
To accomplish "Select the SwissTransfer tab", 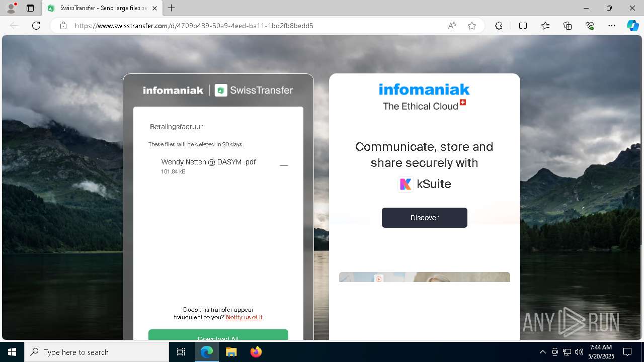I will coord(103,8).
